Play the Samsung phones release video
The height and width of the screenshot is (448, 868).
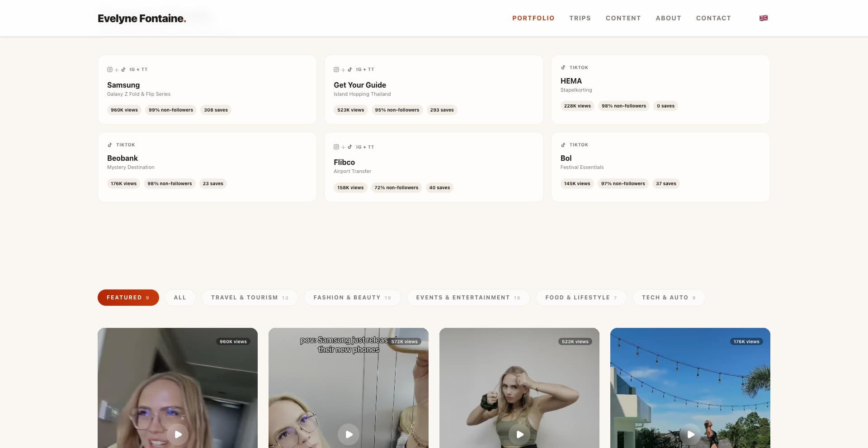348,434
